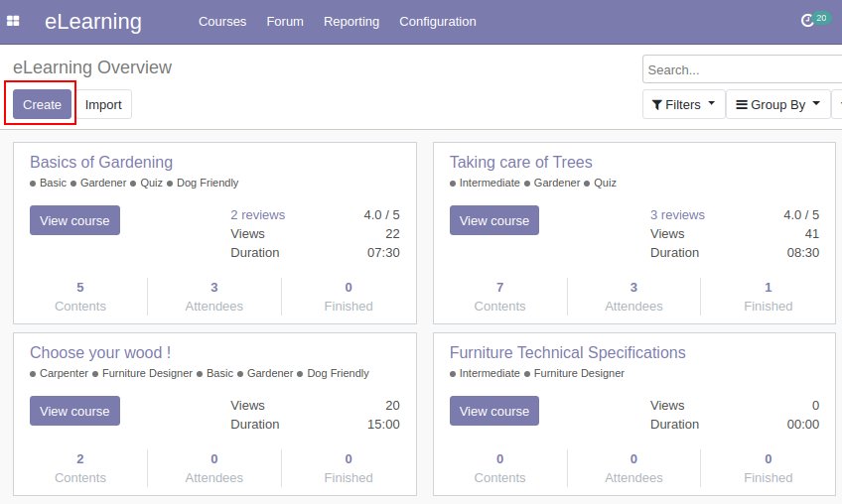View course for Furniture Technical Specifications
The width and height of the screenshot is (842, 504).
point(494,411)
